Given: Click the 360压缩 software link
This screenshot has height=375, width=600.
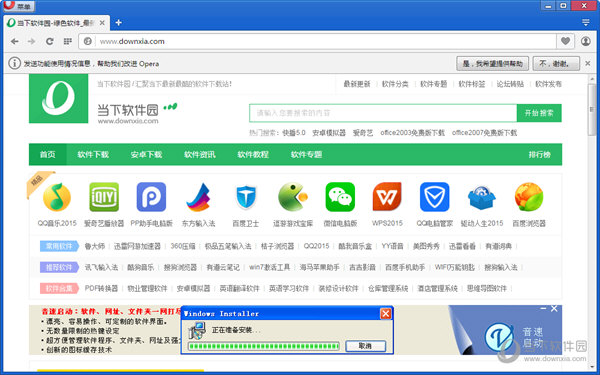Looking at the screenshot, I should coord(183,246).
